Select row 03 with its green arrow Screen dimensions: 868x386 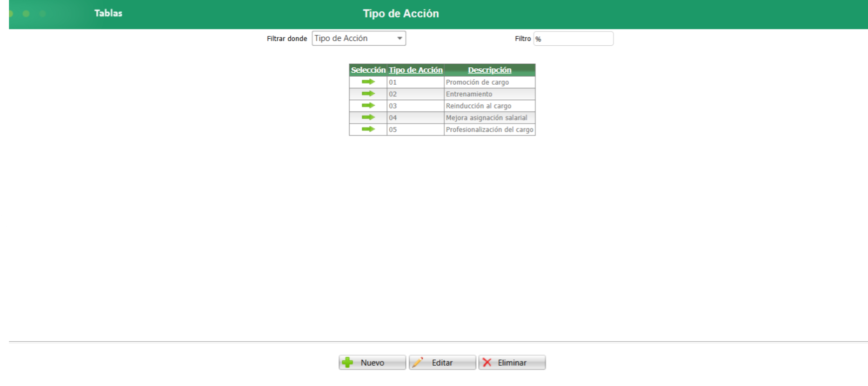point(368,106)
